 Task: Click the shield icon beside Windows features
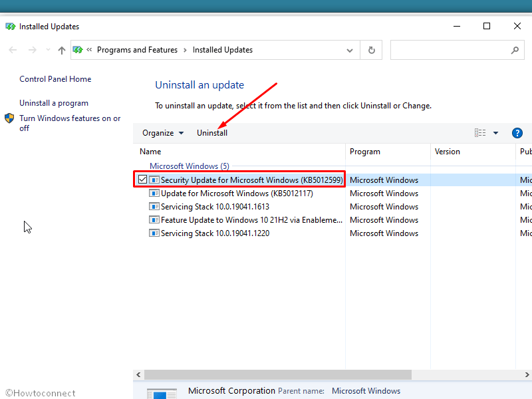pyautogui.click(x=9, y=118)
